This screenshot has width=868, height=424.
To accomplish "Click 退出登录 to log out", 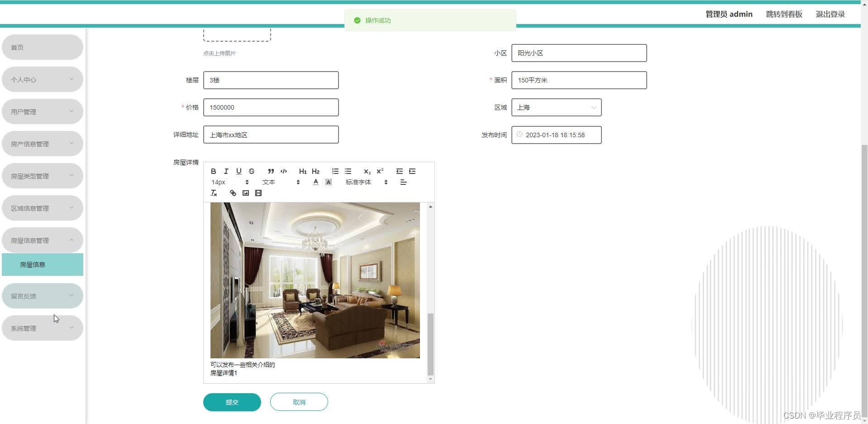I will click(x=830, y=14).
